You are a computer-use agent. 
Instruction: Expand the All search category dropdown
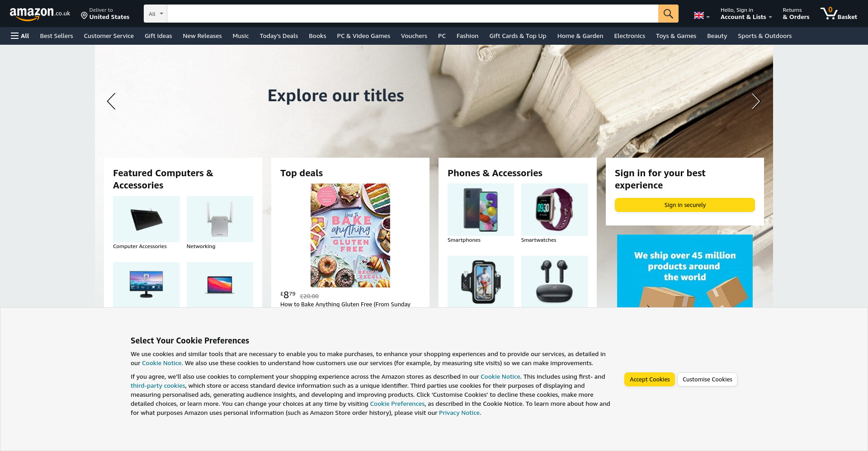[156, 14]
